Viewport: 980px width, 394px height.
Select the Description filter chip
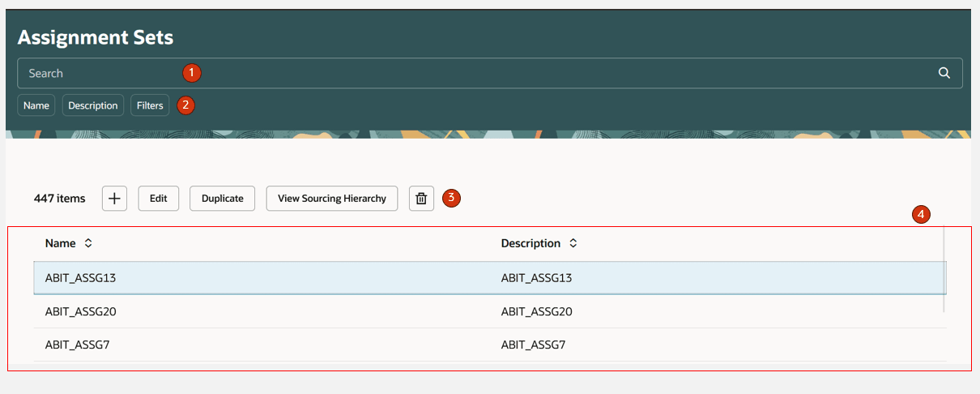point(93,105)
